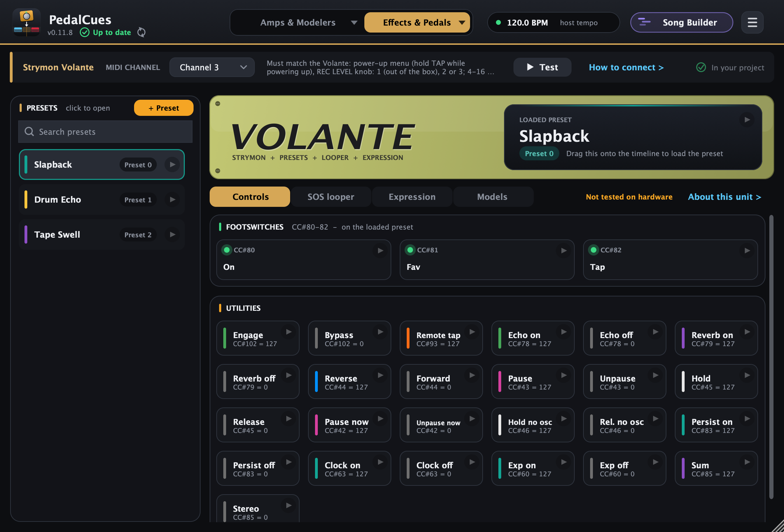This screenshot has height=532, width=784.
Task: Click the play arrow on Persist on utility
Action: (x=747, y=418)
